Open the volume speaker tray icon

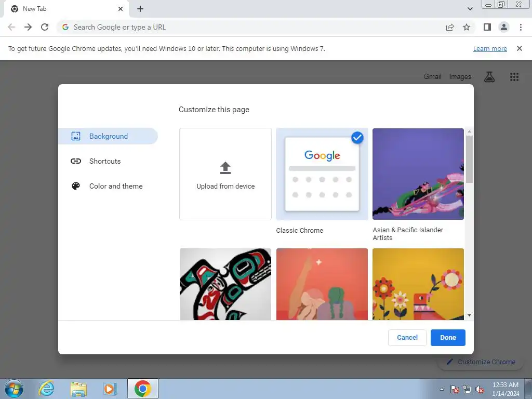click(x=480, y=389)
